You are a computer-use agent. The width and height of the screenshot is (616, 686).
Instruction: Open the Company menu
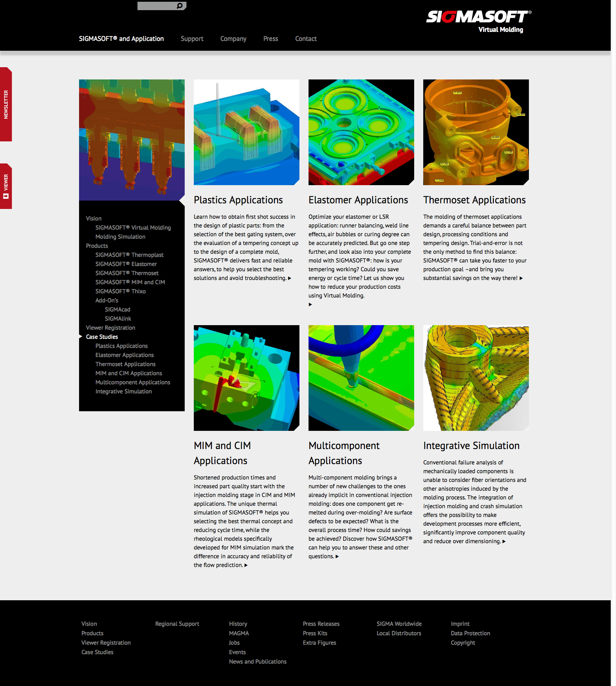[x=233, y=39]
